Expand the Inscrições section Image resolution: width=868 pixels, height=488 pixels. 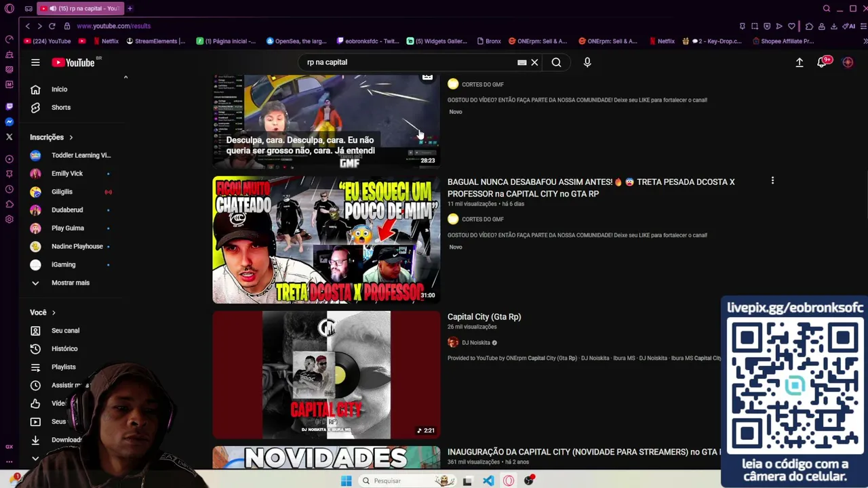point(52,137)
